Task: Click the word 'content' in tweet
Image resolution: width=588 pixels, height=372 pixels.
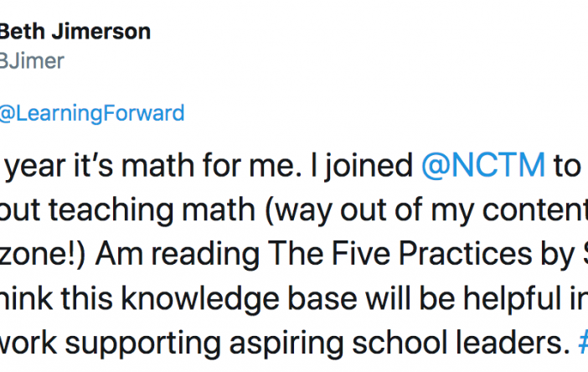Action: click(x=535, y=210)
